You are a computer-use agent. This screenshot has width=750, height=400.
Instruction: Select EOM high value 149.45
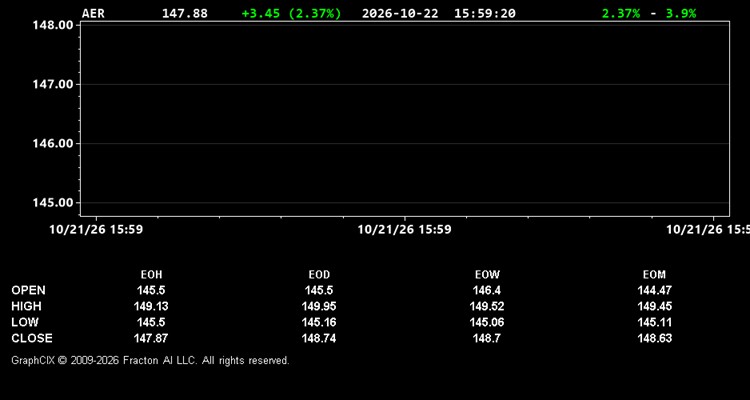654,306
